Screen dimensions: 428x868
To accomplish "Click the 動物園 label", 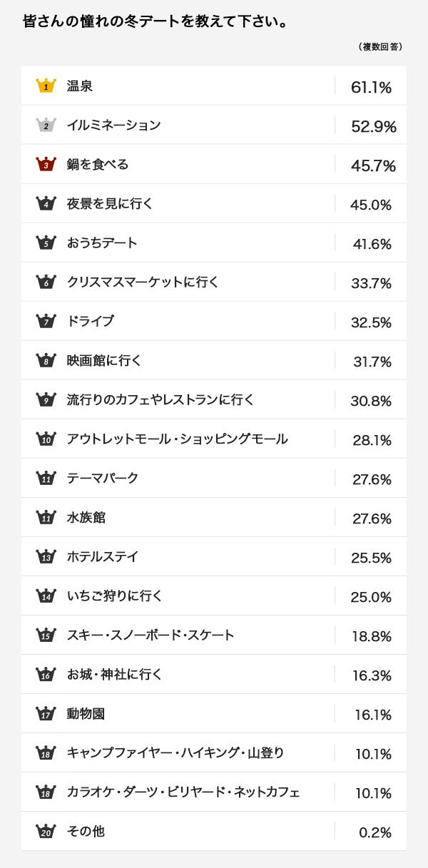I will pos(86,714).
